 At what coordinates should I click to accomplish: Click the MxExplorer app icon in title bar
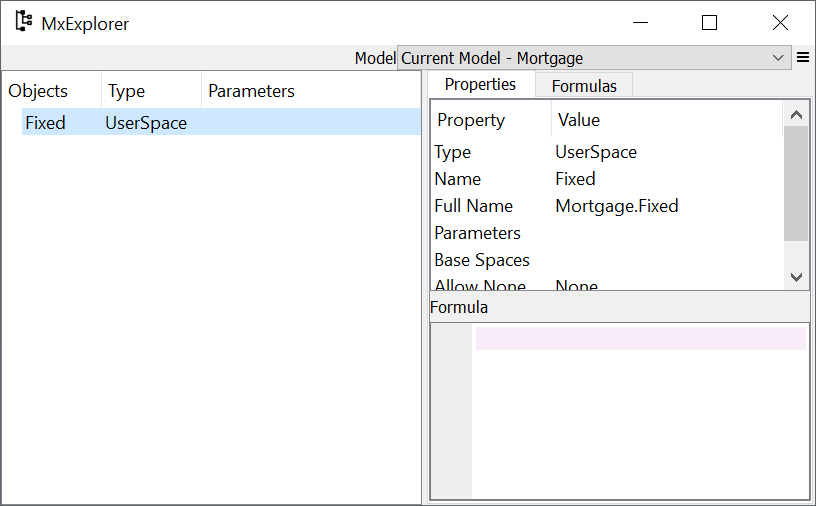(x=23, y=22)
